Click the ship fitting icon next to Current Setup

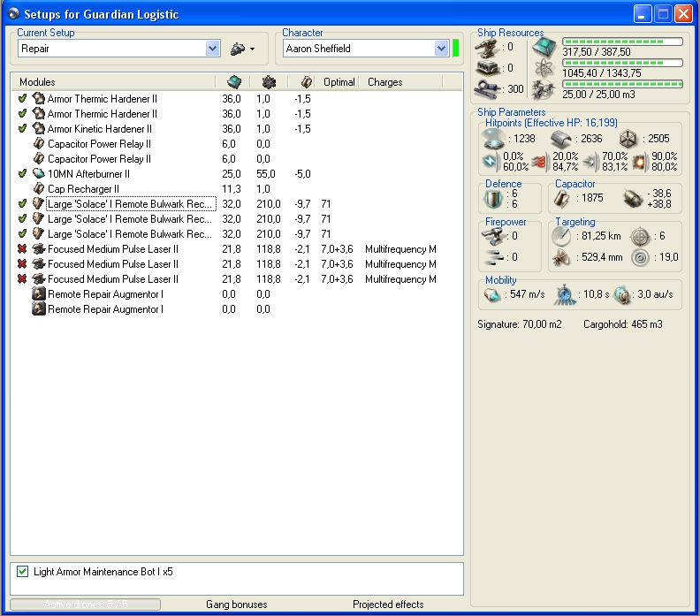(238, 49)
